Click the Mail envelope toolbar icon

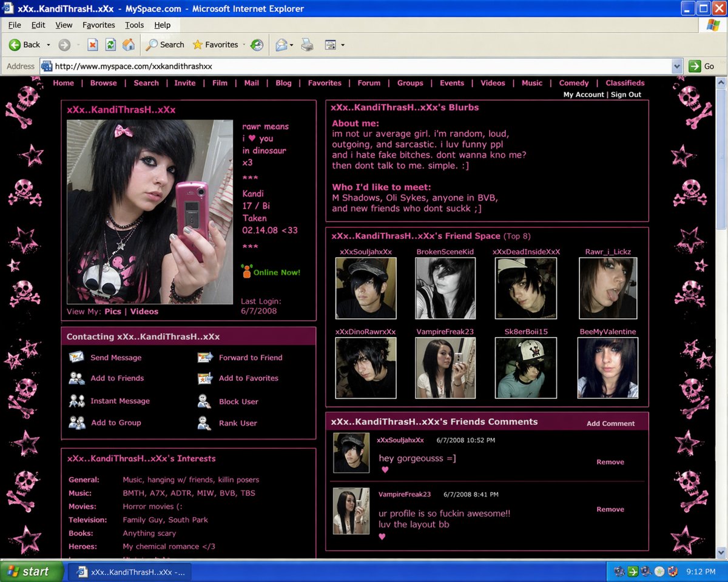click(x=281, y=45)
